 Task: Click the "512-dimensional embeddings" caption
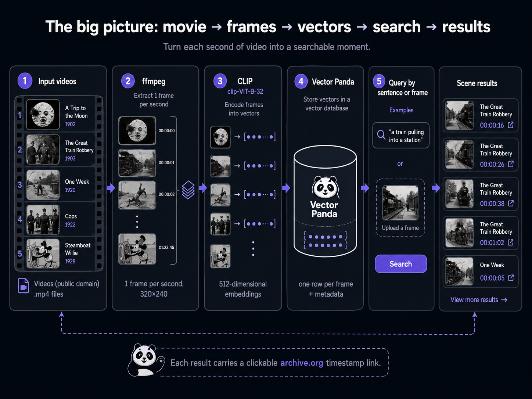(x=243, y=289)
